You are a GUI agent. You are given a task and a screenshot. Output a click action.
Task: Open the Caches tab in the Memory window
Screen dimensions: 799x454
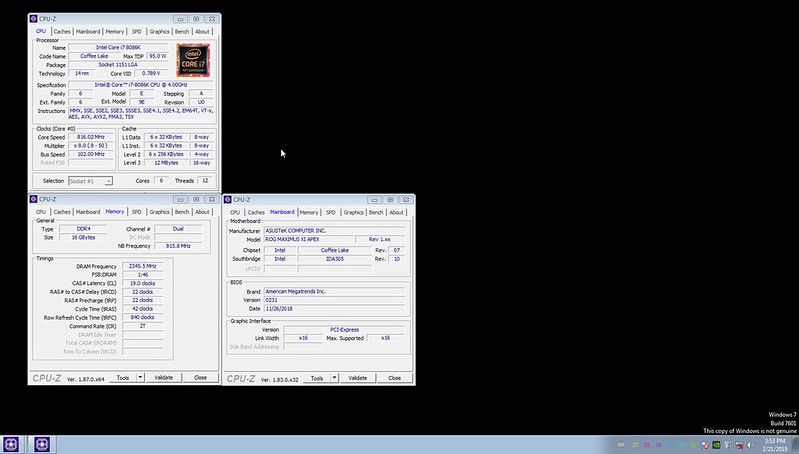click(62, 212)
